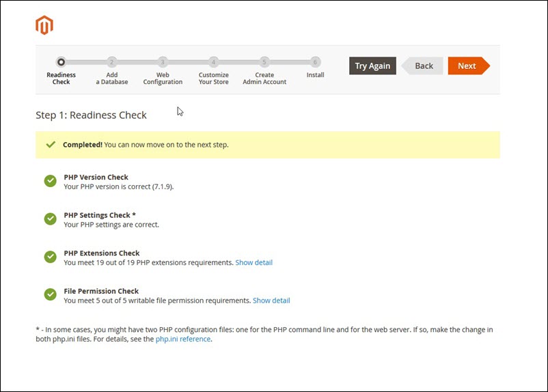
Task: Click the green check beside File Permission Check
Action: pyautogui.click(x=50, y=294)
